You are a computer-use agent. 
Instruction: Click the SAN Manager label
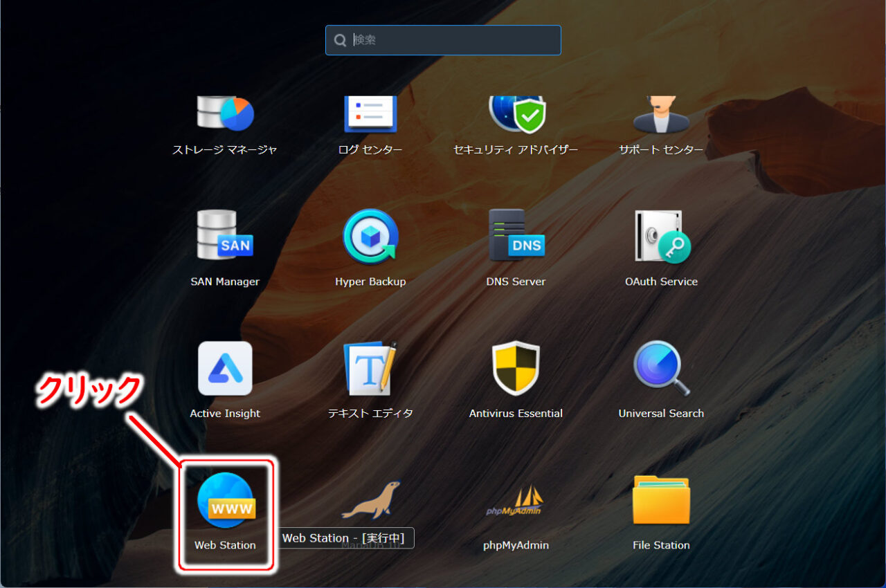(x=225, y=282)
